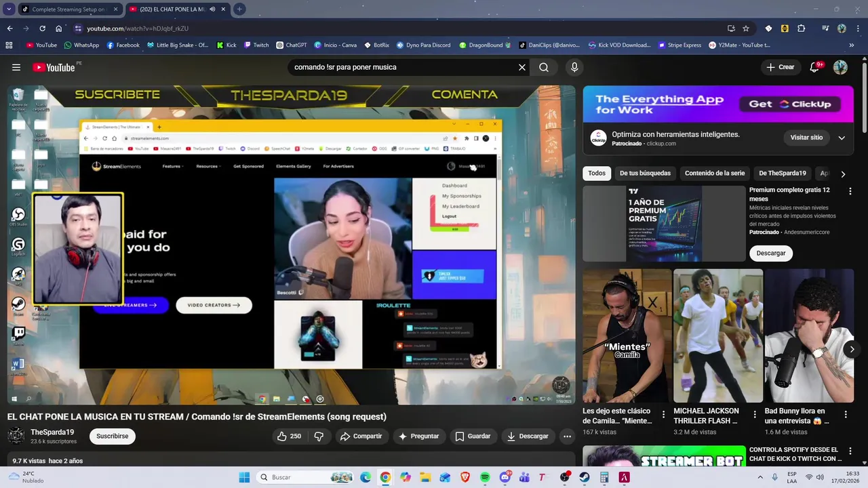Clear the search box with X
Viewport: 868px width, 488px height.
click(522, 67)
